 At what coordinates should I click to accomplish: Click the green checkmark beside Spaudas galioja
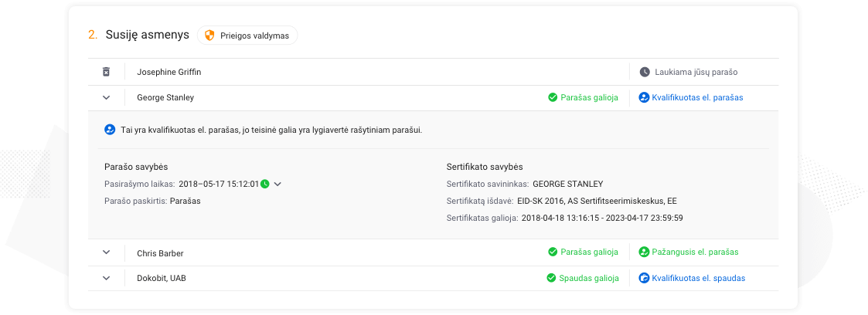[551, 278]
